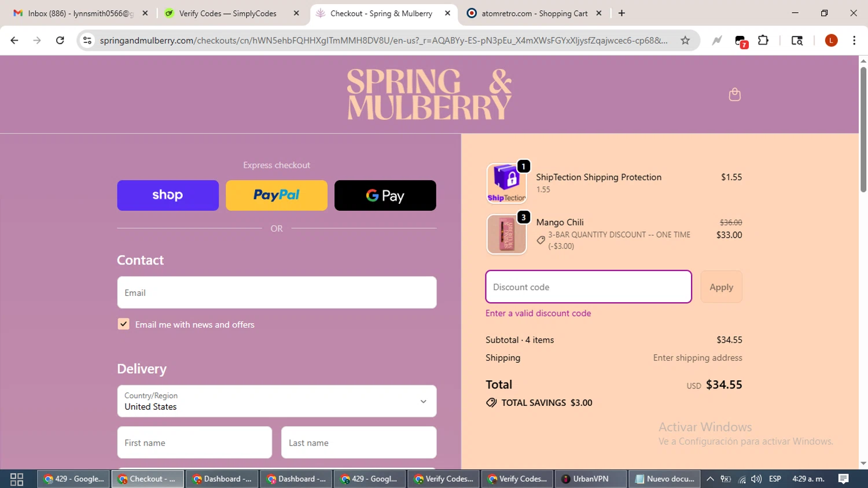Viewport: 868px width, 488px height.
Task: Expand the Country/Region dropdown
Action: pyautogui.click(x=277, y=401)
